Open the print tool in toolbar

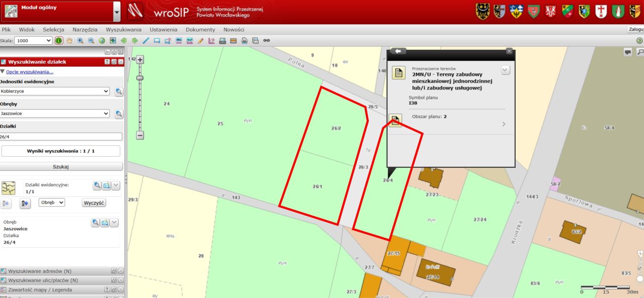[245, 41]
